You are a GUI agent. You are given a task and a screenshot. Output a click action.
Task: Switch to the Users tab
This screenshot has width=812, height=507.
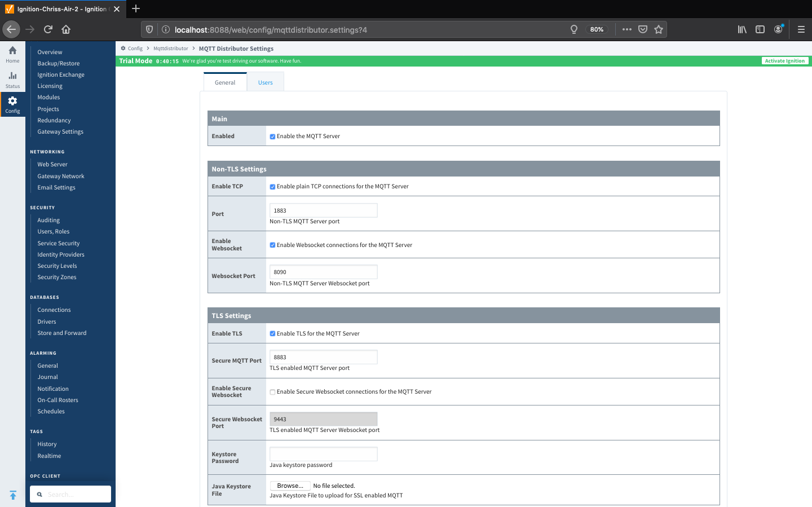(265, 82)
